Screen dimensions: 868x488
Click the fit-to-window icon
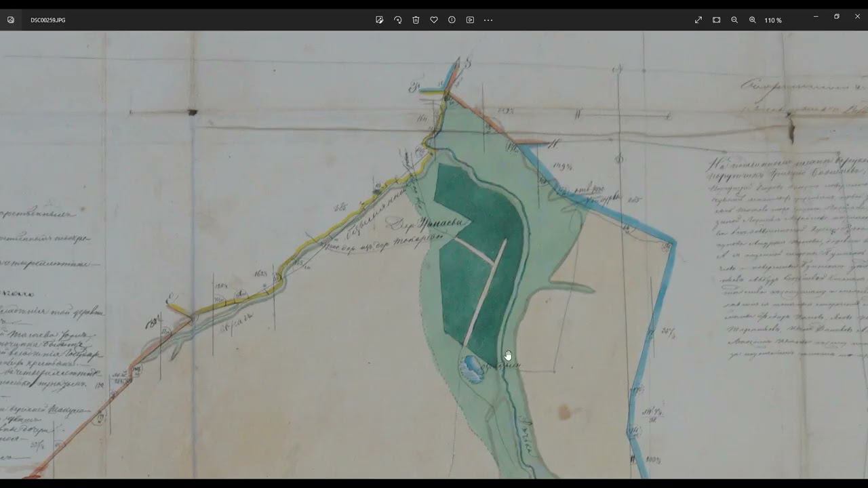click(x=717, y=20)
